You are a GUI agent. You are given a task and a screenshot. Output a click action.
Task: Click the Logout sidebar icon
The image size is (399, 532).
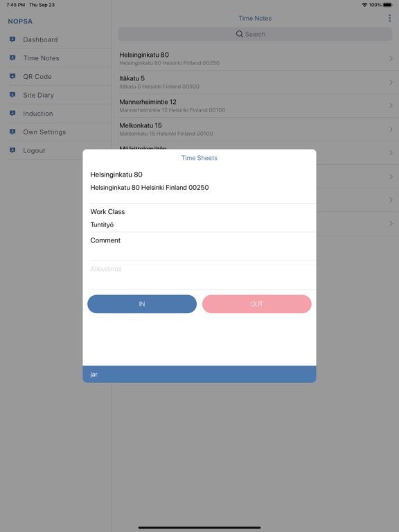coord(12,150)
